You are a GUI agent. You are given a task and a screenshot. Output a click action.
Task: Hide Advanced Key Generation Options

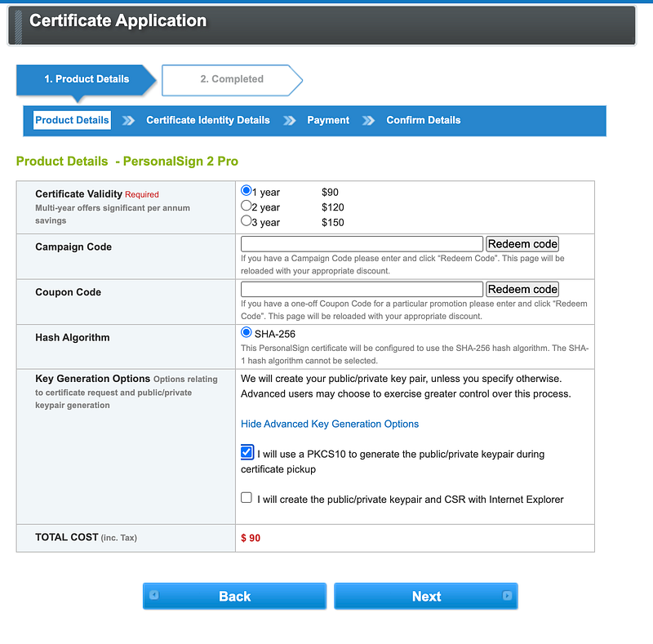(330, 424)
